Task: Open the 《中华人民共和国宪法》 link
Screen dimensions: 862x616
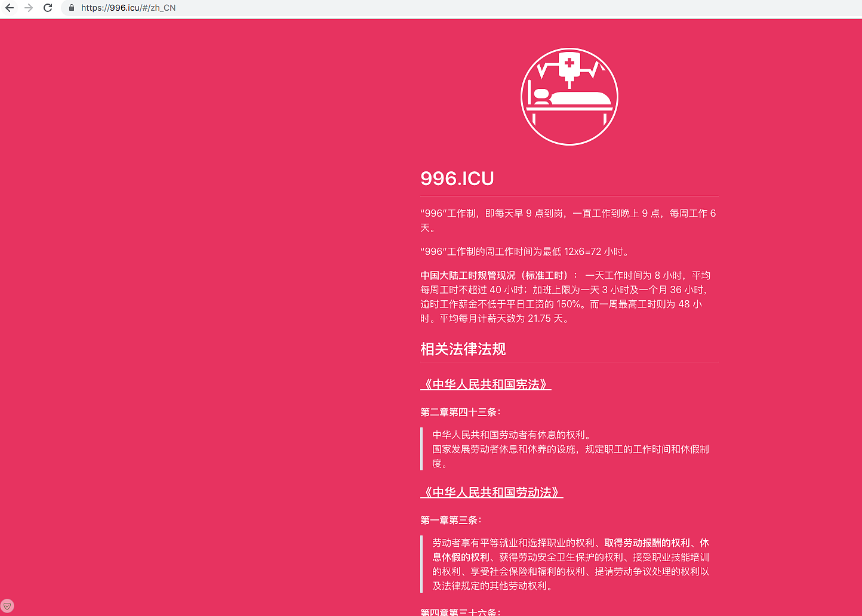Action: 485,384
